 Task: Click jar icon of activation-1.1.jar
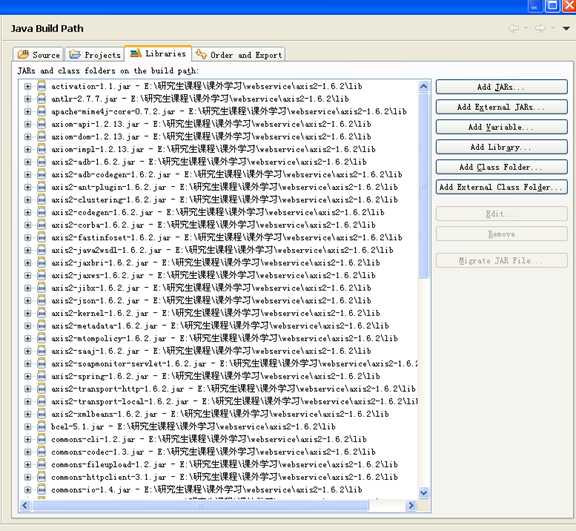[42, 86]
